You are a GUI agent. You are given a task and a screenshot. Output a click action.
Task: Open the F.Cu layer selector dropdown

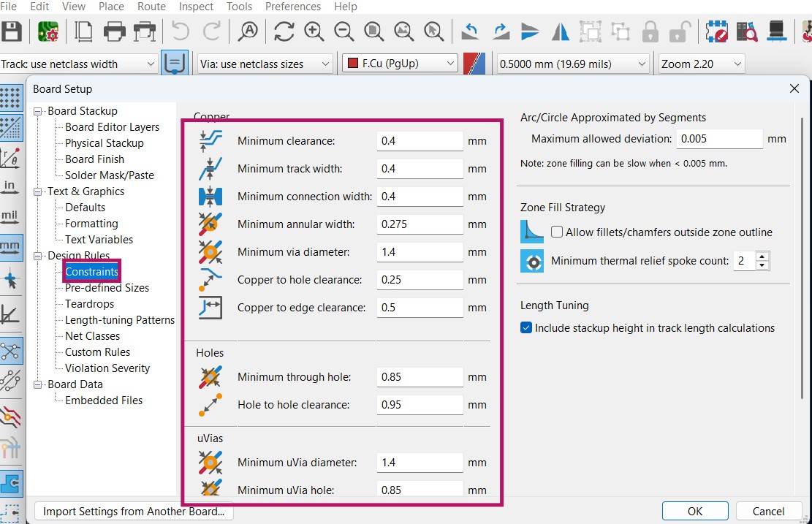tap(400, 64)
